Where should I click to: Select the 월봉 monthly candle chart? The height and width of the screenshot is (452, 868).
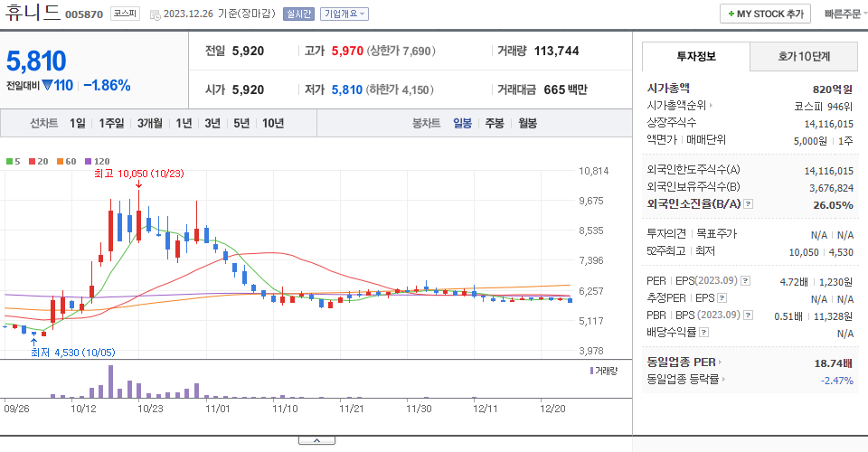(527, 123)
